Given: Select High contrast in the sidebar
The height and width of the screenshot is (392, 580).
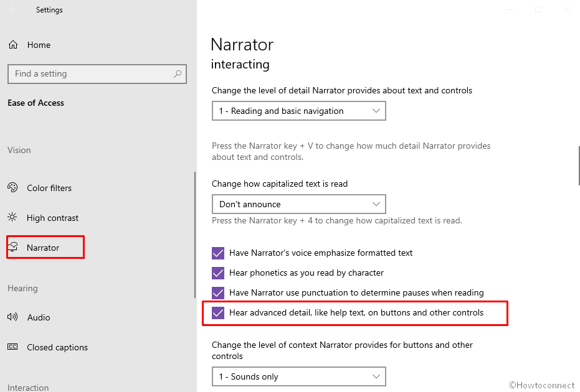Looking at the screenshot, I should click(x=52, y=218).
